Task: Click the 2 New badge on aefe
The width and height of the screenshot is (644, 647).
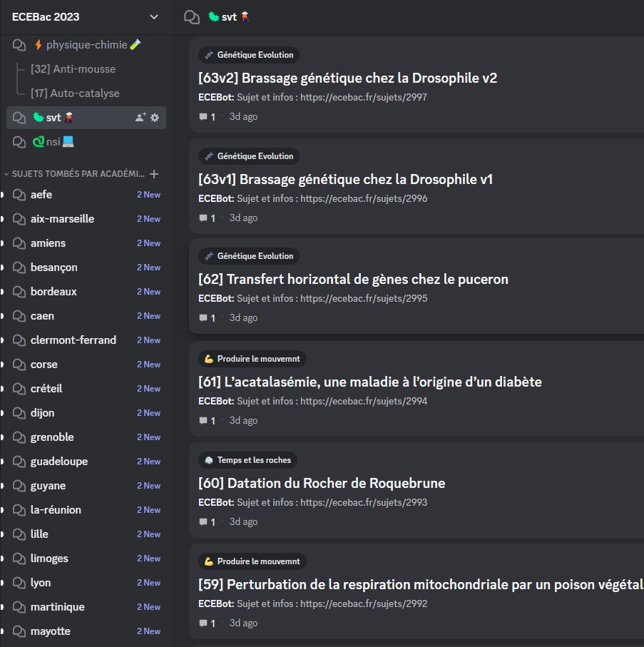Action: (148, 195)
